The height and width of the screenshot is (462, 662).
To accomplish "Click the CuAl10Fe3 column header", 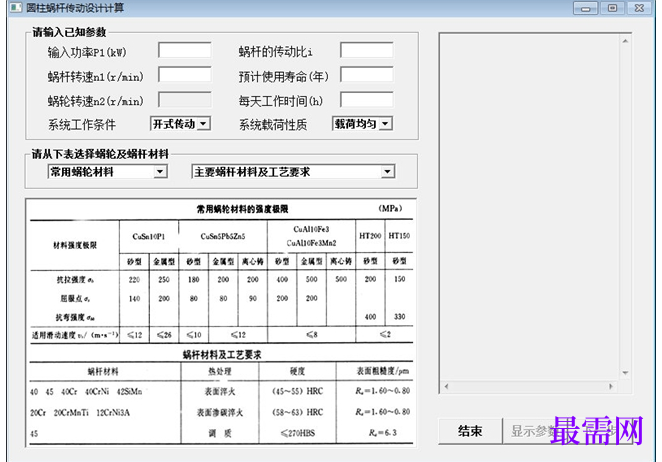I will pos(311,229).
